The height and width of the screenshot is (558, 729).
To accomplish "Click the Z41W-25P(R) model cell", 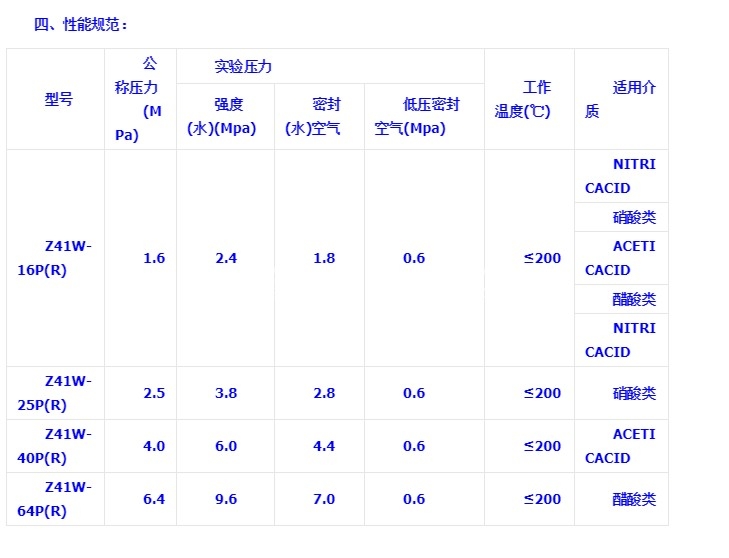I will [x=56, y=393].
